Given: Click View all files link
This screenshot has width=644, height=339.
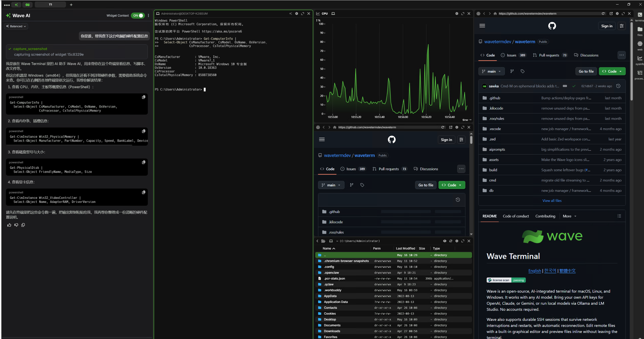Looking at the screenshot, I should tap(552, 201).
